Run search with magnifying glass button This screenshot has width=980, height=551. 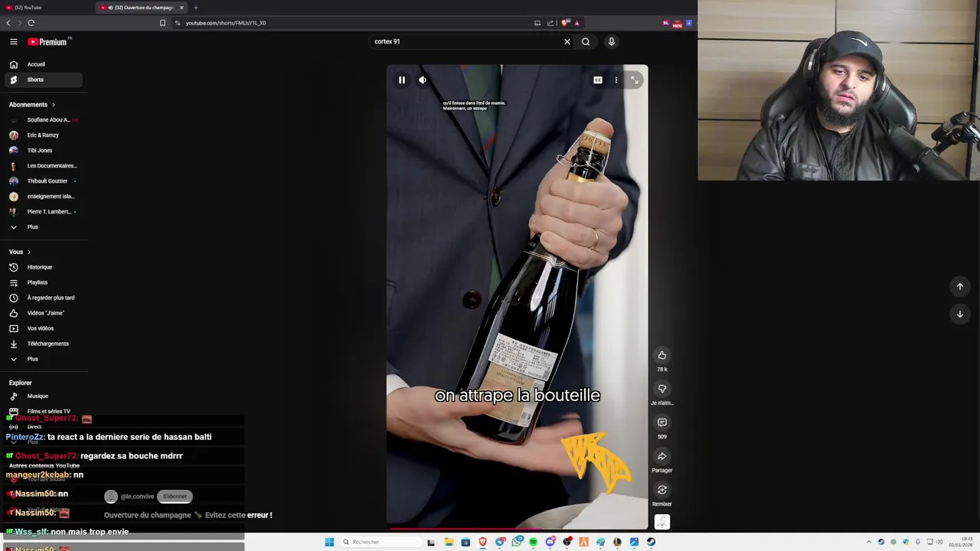click(586, 41)
